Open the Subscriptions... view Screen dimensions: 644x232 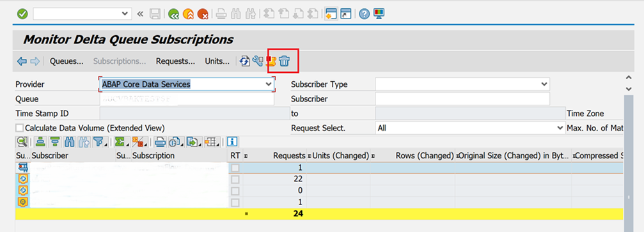[x=120, y=61]
